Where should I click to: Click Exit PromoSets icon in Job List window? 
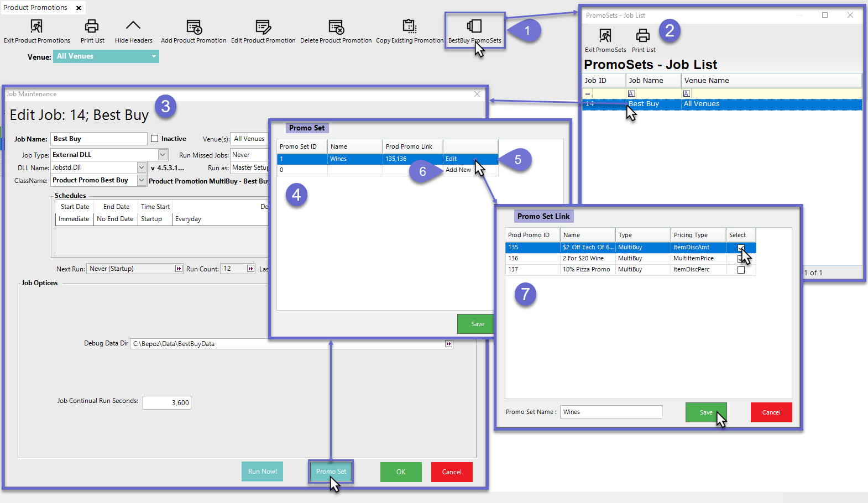pos(605,35)
